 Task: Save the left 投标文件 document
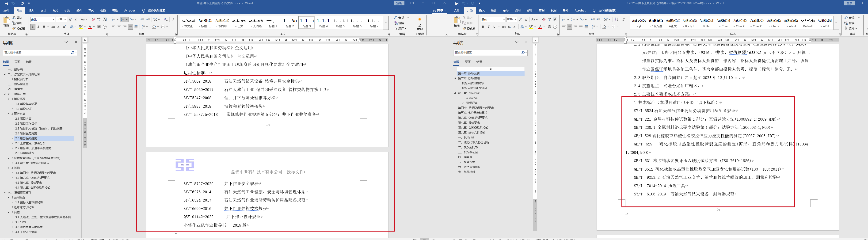point(6,3)
